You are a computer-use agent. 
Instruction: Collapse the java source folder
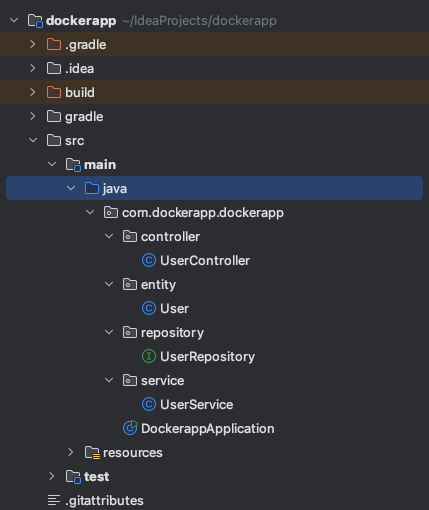(x=71, y=188)
